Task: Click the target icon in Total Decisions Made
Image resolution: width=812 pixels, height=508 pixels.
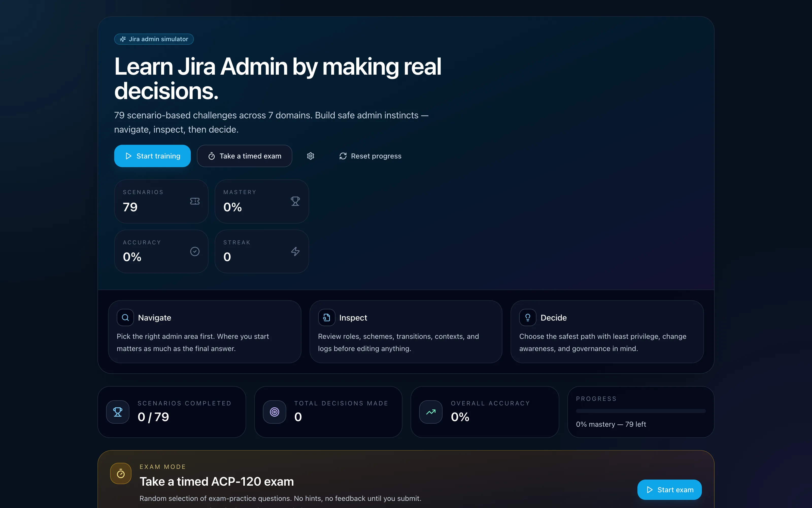Action: click(275, 412)
